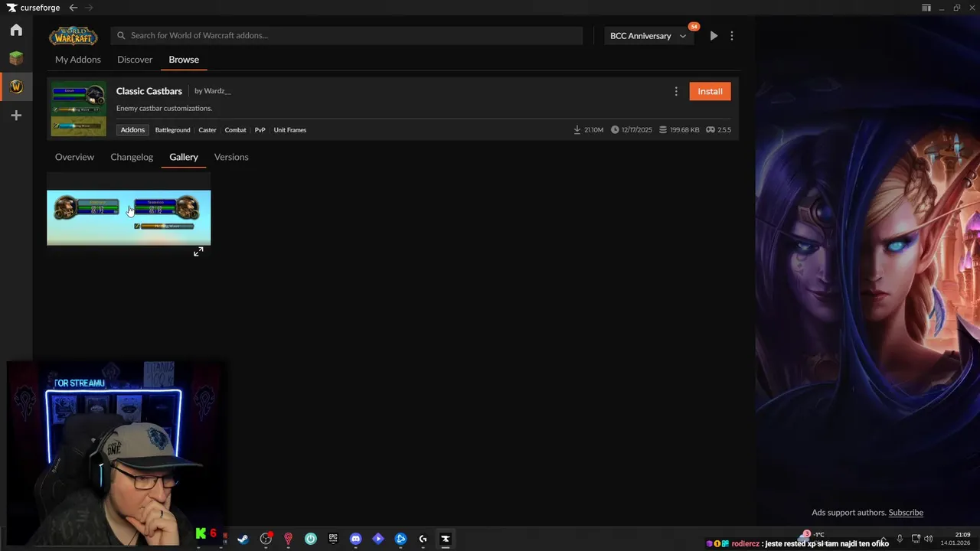Select the Minecraft game icon in sidebar
This screenshot has width=980, height=551.
click(16, 58)
